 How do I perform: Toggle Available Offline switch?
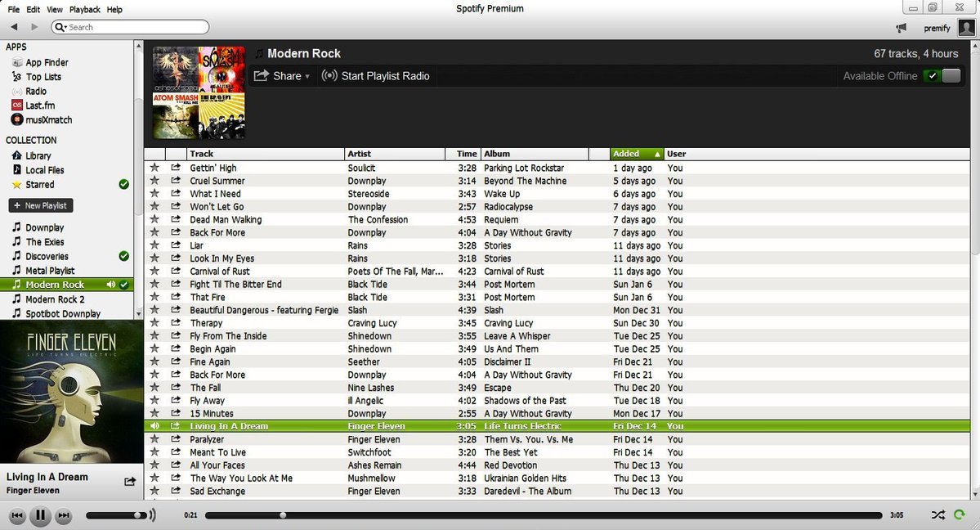(942, 76)
